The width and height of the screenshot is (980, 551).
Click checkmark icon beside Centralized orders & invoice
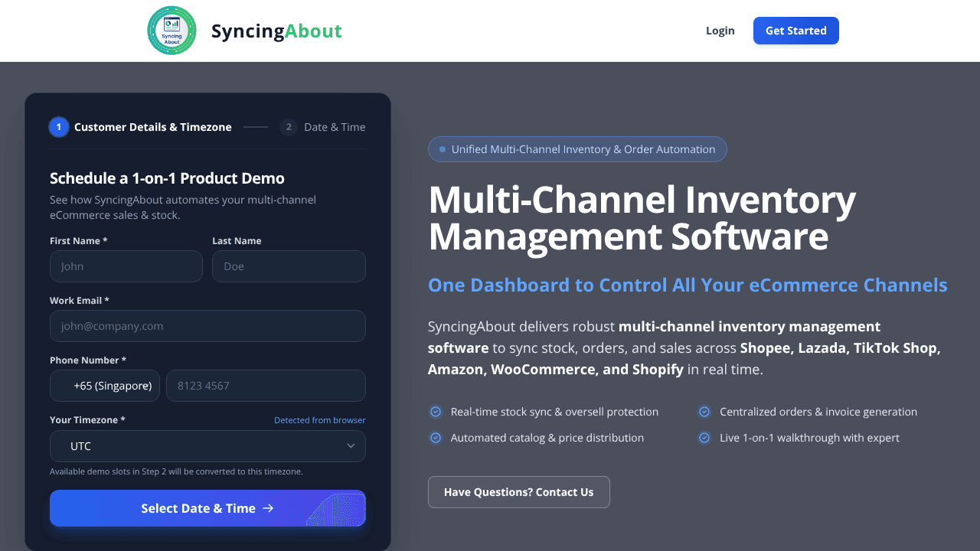pos(704,412)
